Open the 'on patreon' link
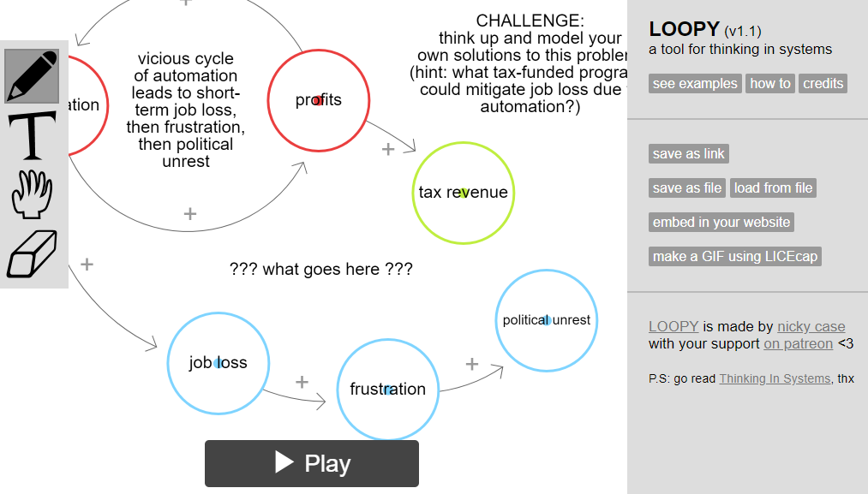The height and width of the screenshot is (494, 868). tap(798, 344)
